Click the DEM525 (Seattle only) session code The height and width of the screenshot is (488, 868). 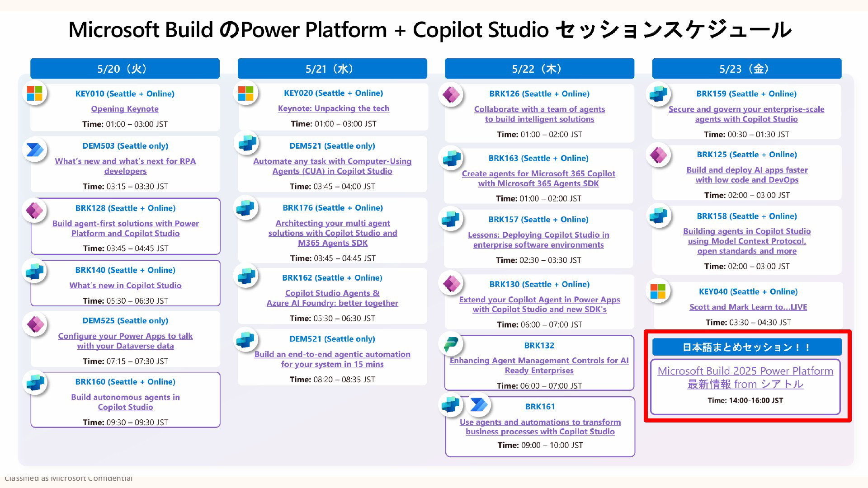(125, 321)
